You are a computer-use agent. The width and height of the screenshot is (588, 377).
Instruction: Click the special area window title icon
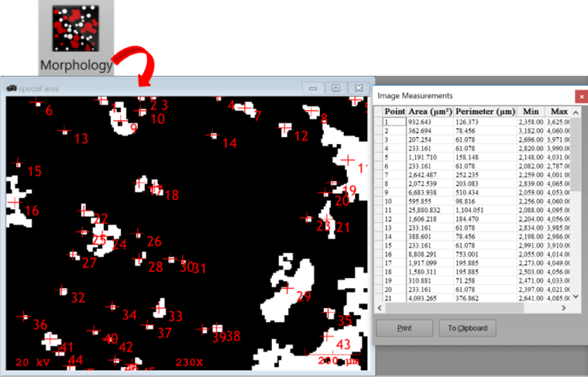pos(11,87)
